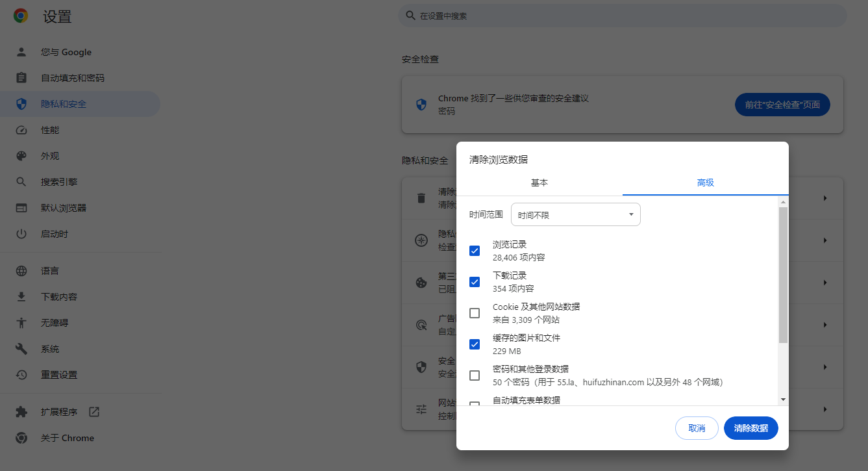Uncheck 浏览记录 in the dialog
This screenshot has width=868, height=471.
475,250
